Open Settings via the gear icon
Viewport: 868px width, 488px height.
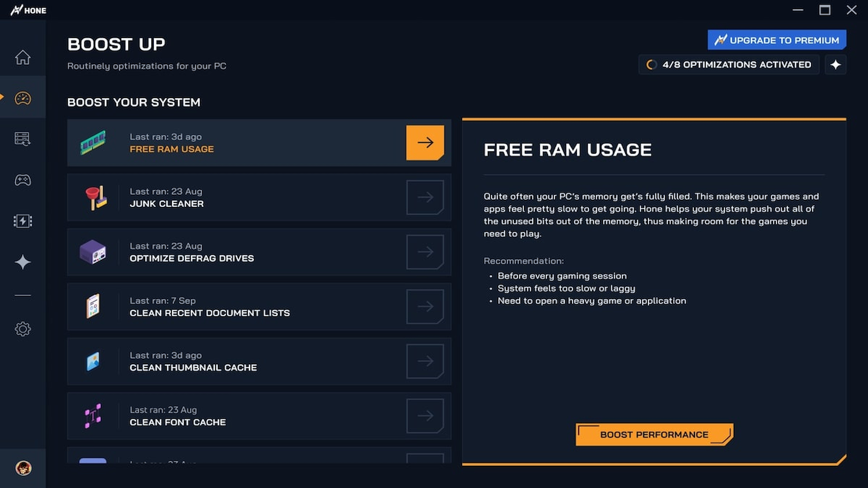pyautogui.click(x=23, y=329)
